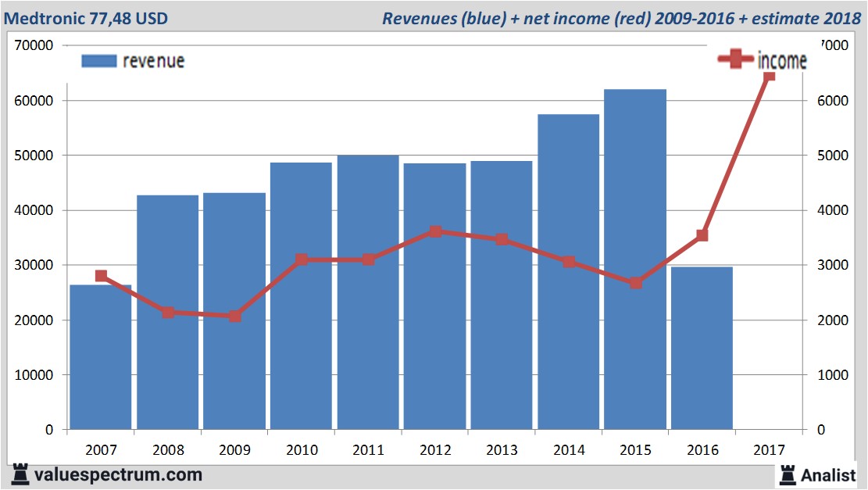Click the 2012 x-axis label
This screenshot has width=868, height=490.
435,449
